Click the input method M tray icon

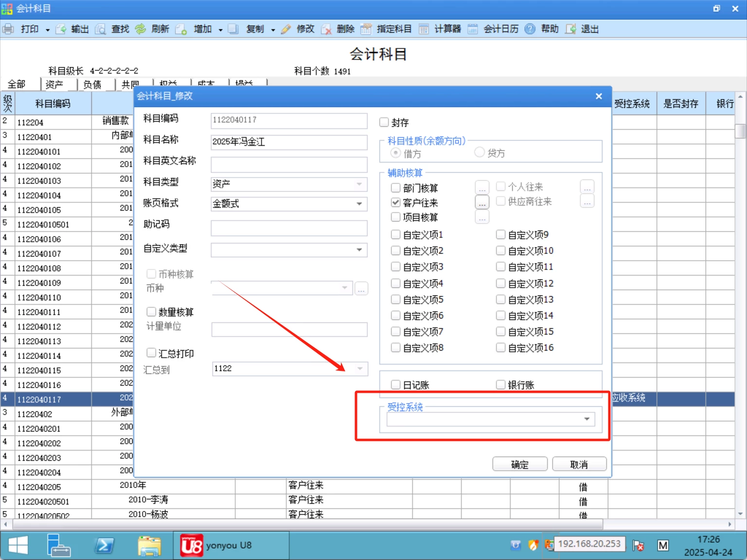pyautogui.click(x=663, y=545)
